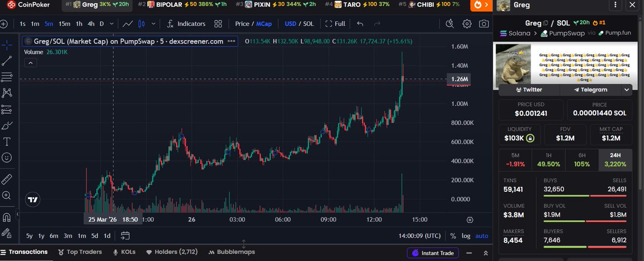The image size is (644, 261).
Task: Set date range to 5d
Action: point(94,236)
